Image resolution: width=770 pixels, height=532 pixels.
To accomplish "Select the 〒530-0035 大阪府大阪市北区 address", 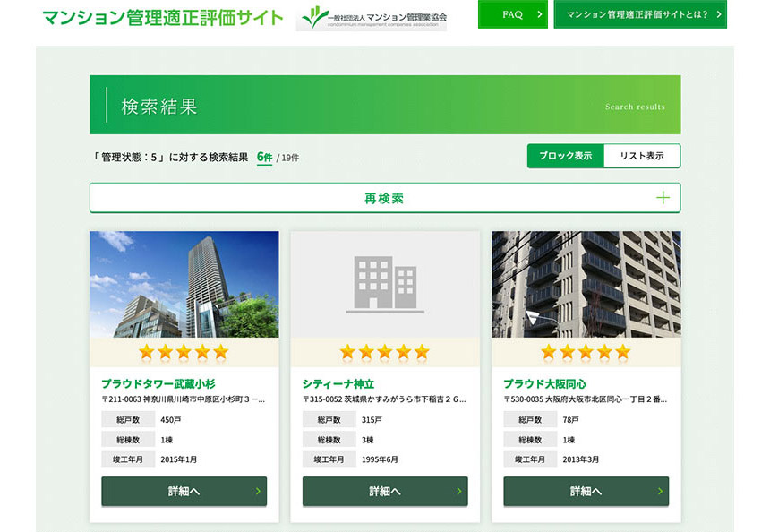I will (585, 399).
